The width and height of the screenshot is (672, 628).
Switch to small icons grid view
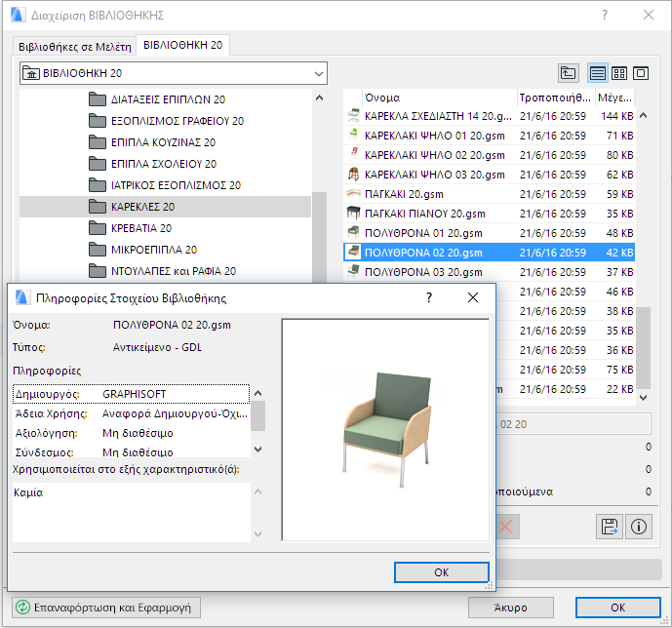(619, 73)
